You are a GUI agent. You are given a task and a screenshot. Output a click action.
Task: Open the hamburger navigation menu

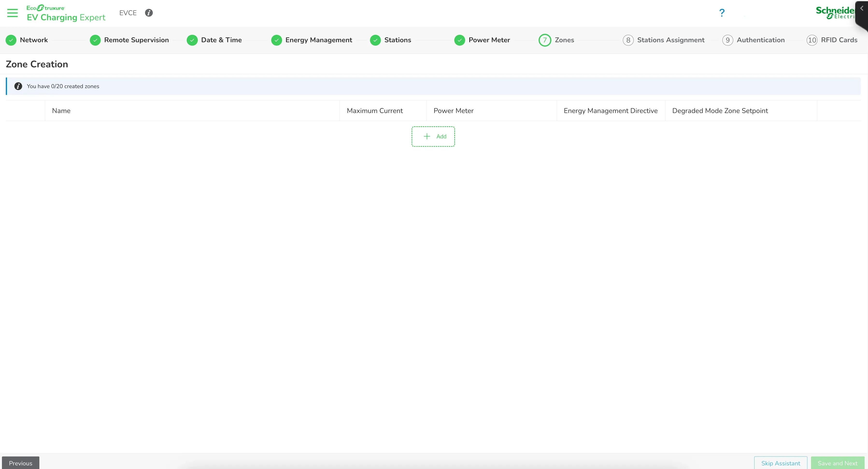[13, 13]
